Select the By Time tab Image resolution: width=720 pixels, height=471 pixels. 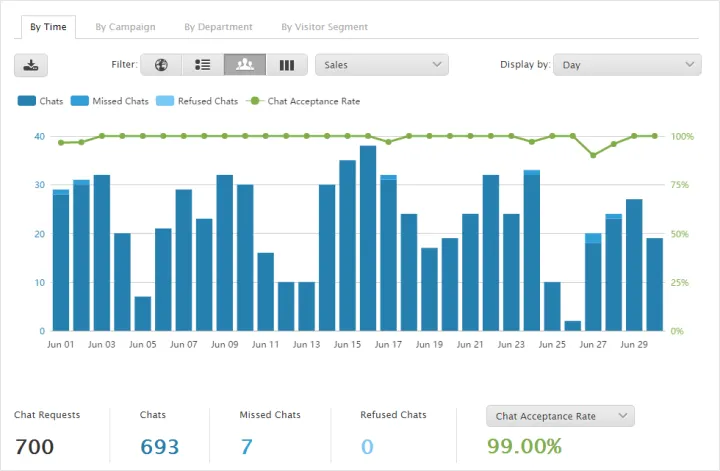(x=48, y=27)
